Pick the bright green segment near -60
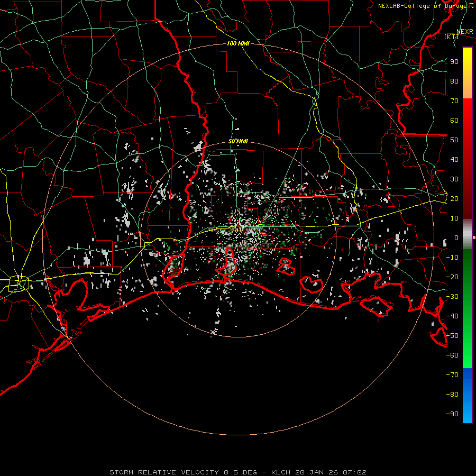476x476 pixels. [467, 355]
